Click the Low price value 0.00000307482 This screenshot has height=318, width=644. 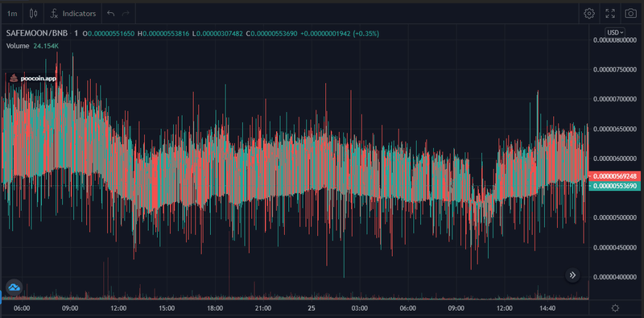point(220,34)
